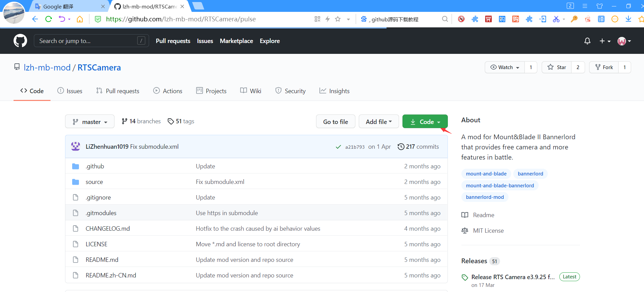Open README.md file
This screenshot has height=292, width=644.
coord(102,260)
